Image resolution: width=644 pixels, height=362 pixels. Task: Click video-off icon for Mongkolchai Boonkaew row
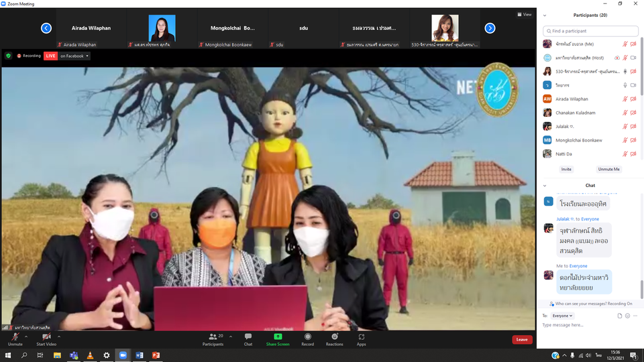[633, 140]
